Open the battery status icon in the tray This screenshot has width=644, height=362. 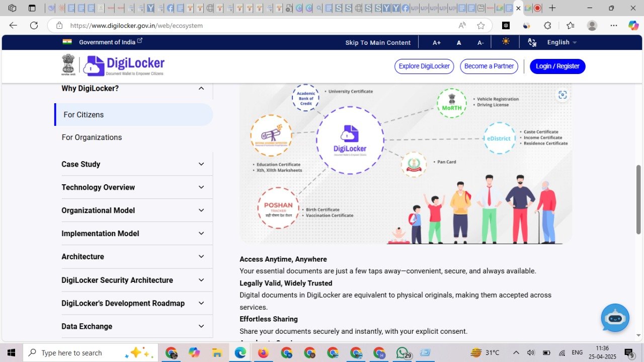pos(546,353)
